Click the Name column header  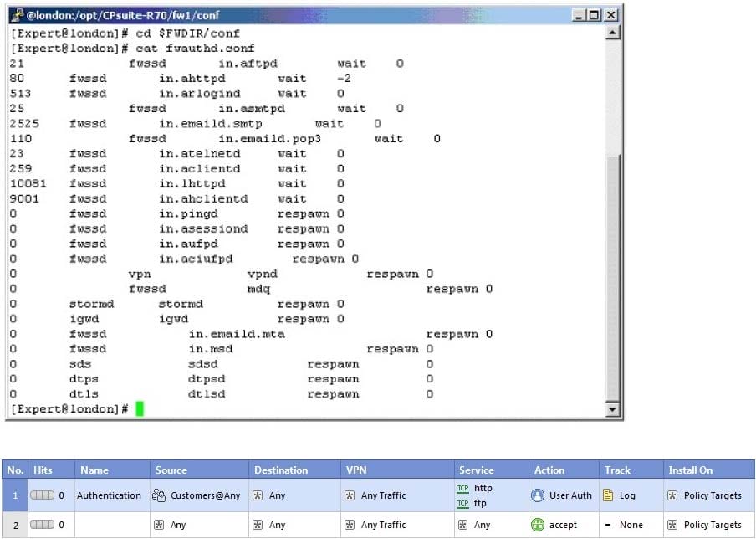(112, 470)
